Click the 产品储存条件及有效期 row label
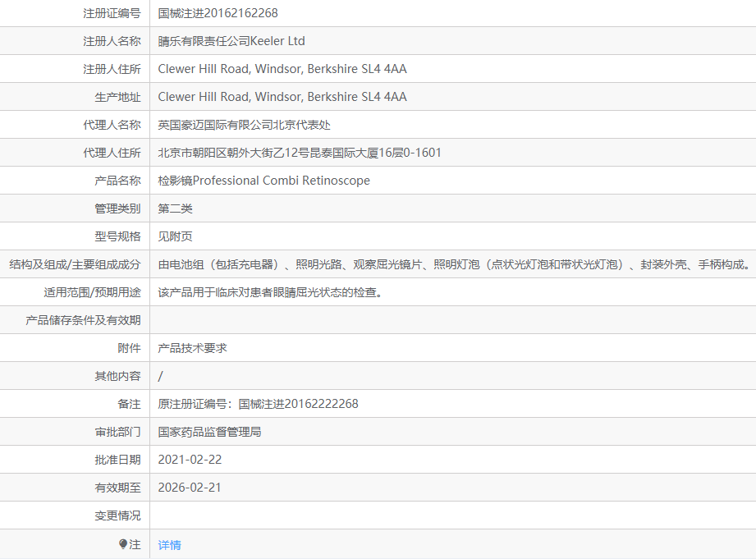The height and width of the screenshot is (559, 756). coord(83,320)
